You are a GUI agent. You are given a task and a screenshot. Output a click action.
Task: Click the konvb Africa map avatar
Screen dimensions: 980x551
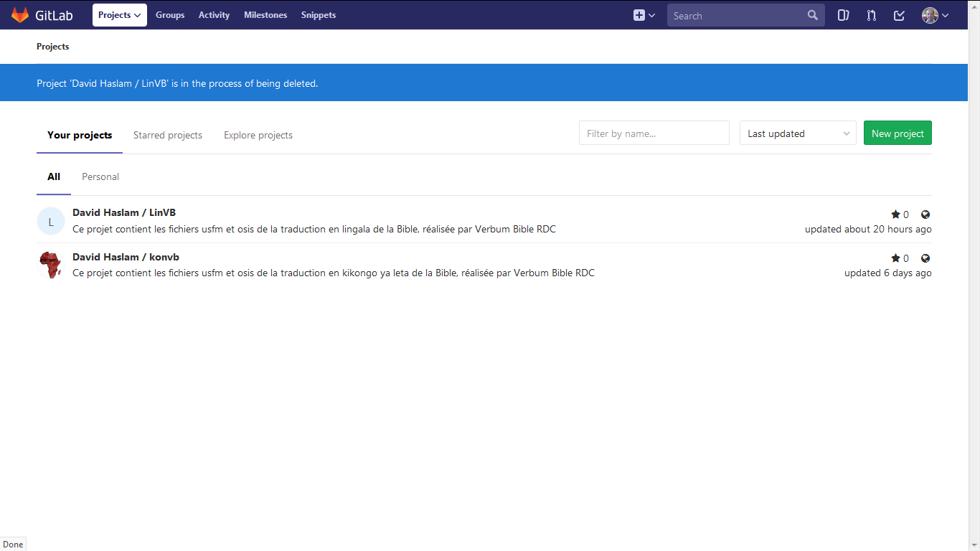click(x=50, y=265)
